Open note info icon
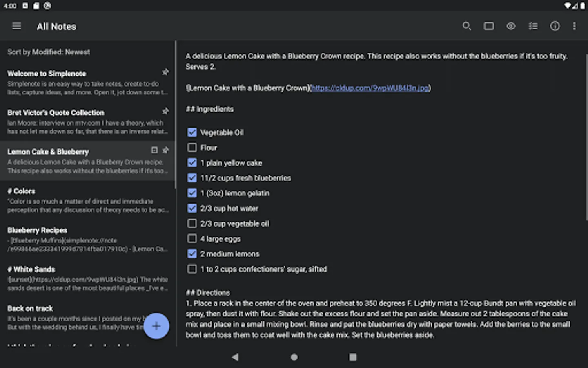 pyautogui.click(x=555, y=26)
